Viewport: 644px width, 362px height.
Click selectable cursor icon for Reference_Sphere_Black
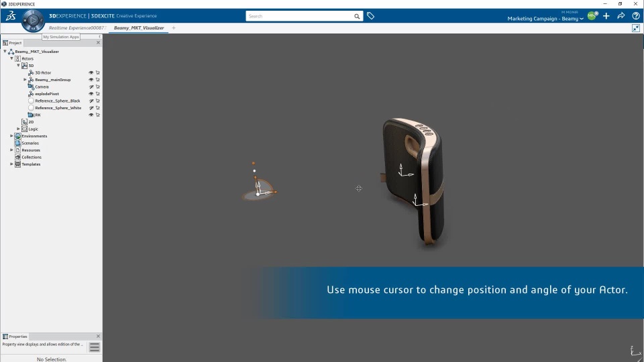coord(98,101)
